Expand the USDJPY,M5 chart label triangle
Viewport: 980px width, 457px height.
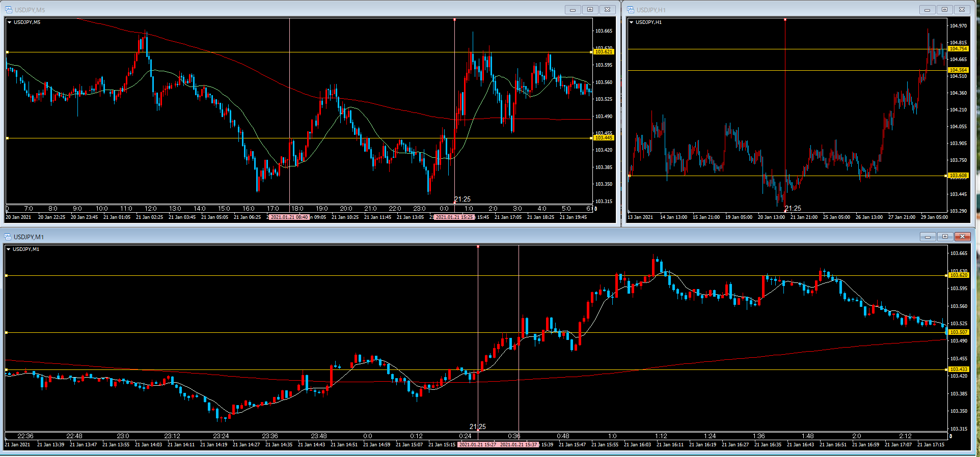[x=10, y=22]
